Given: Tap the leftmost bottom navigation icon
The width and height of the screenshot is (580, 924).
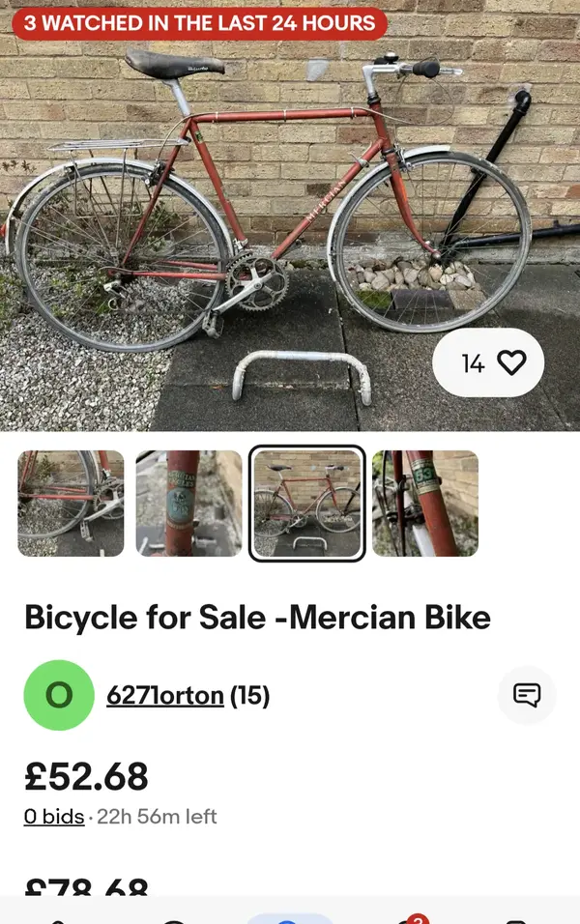Looking at the screenshot, I should [58, 917].
